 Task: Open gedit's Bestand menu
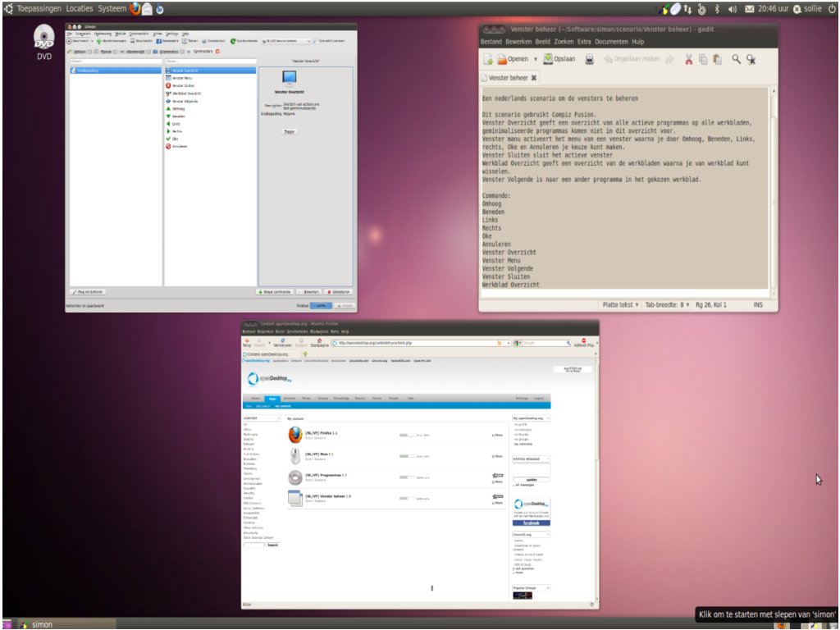[x=491, y=41]
